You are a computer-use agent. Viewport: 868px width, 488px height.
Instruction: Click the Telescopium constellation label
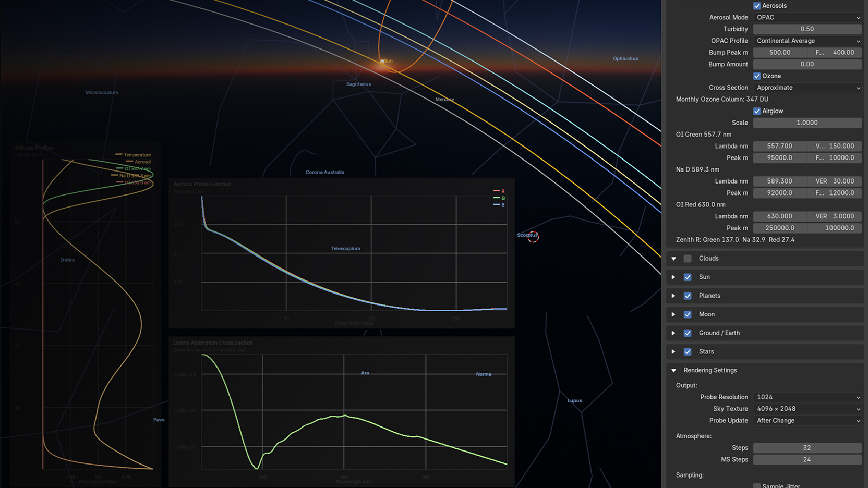coord(345,249)
